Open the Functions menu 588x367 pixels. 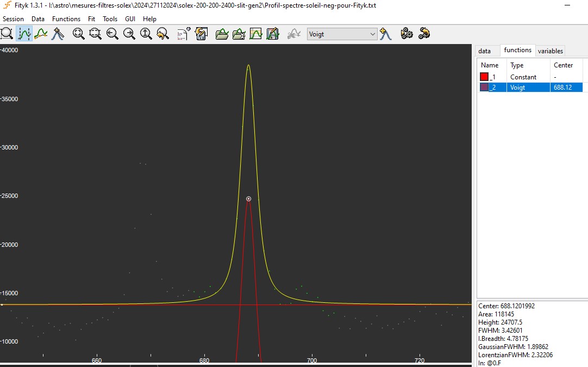click(x=66, y=19)
